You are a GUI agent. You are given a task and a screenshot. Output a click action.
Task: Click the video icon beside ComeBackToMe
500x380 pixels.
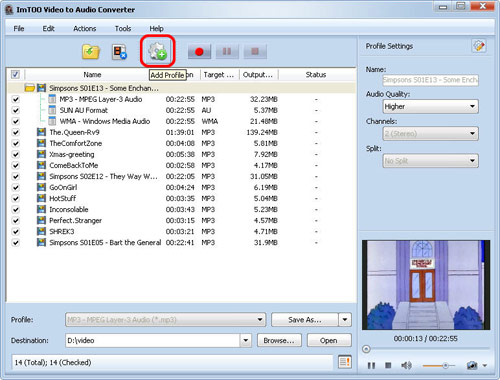(x=41, y=165)
